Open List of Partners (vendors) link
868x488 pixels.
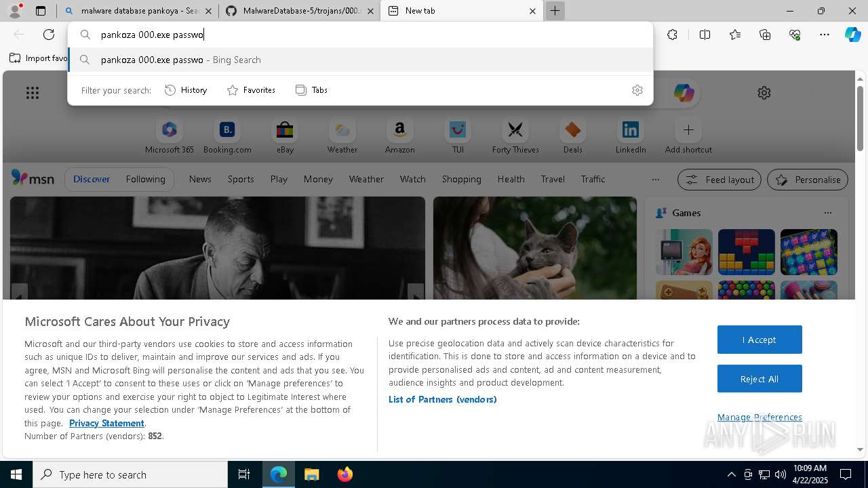pyautogui.click(x=442, y=399)
